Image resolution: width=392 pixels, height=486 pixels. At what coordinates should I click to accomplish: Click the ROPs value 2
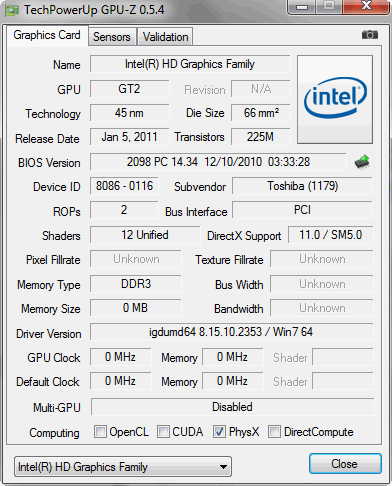[124, 210]
